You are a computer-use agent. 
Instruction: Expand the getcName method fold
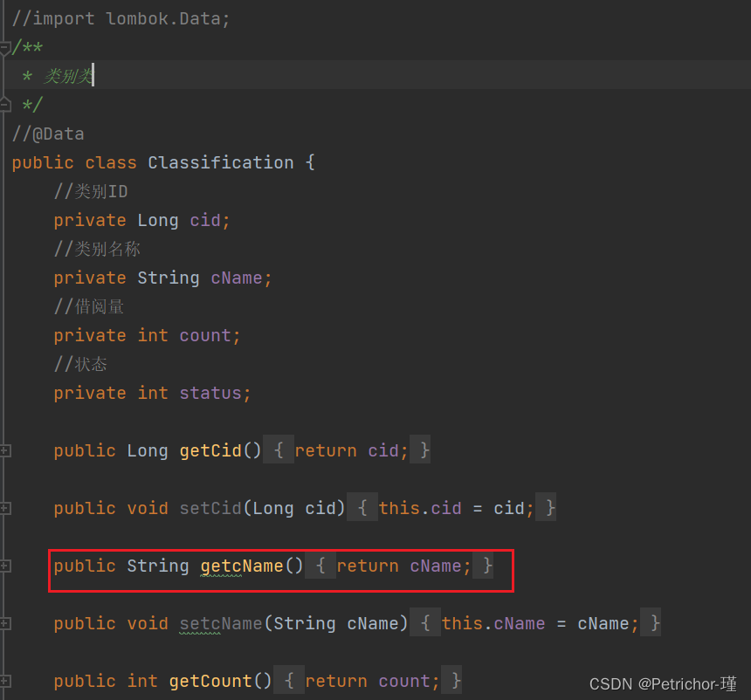click(4, 566)
